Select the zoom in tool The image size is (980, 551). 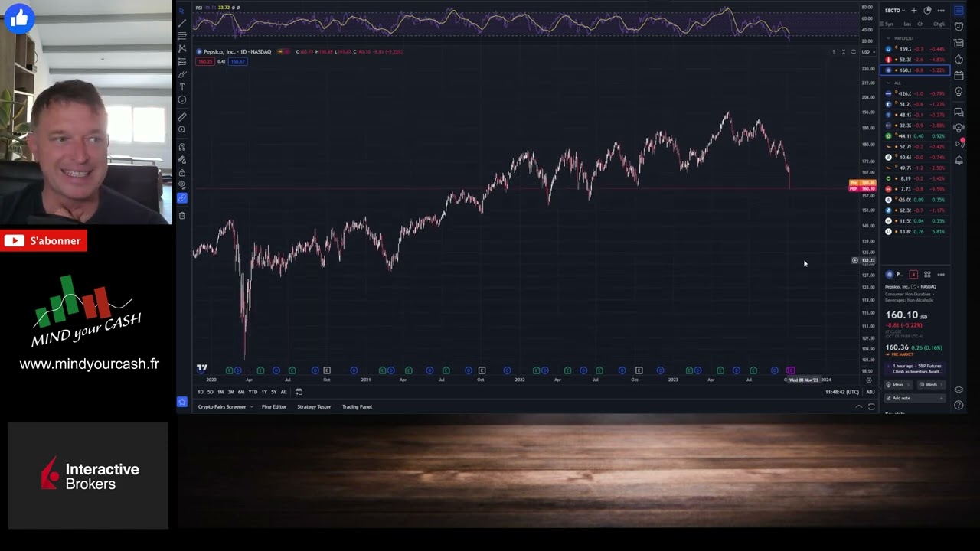coord(181,130)
